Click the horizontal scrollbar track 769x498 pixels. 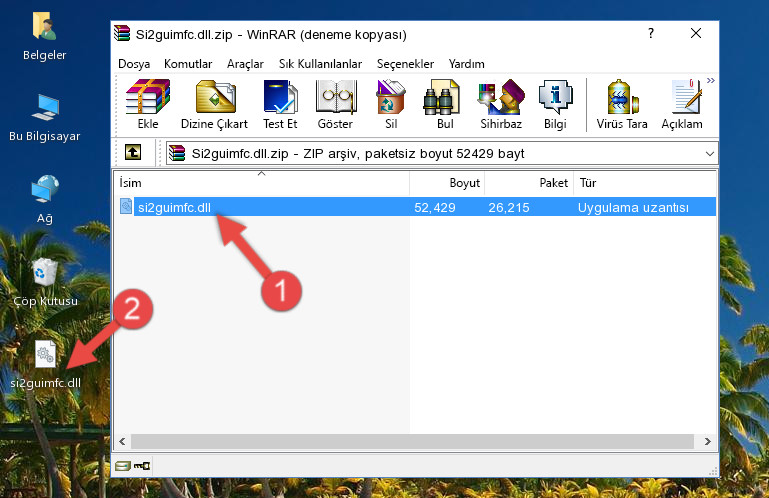412,441
